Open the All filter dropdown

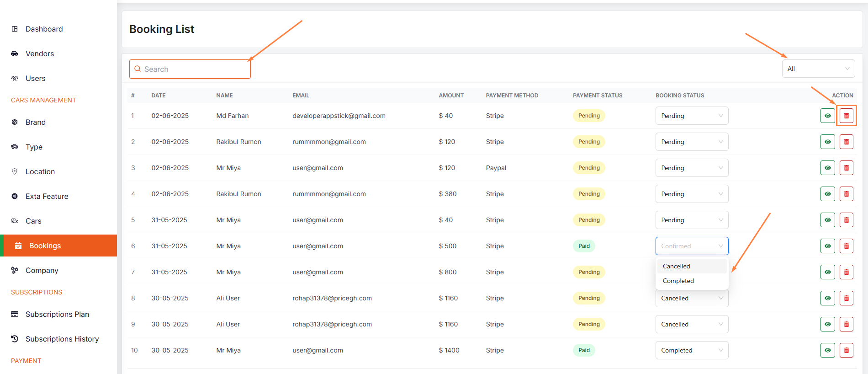click(818, 69)
